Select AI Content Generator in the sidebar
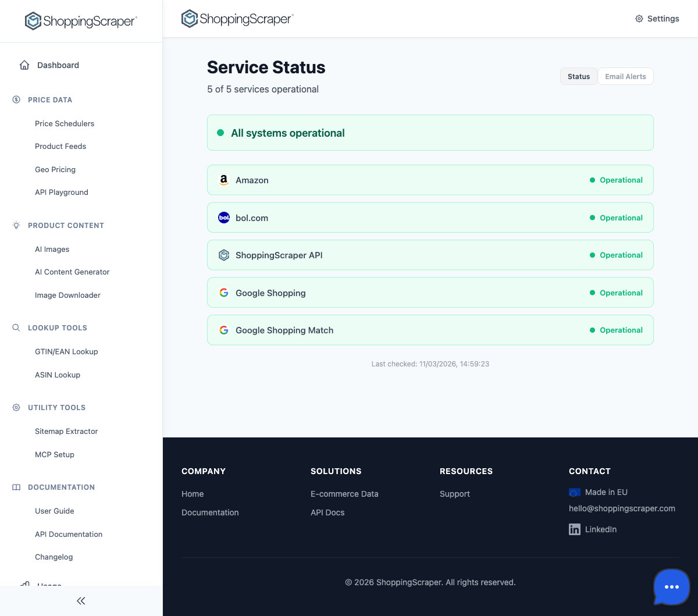This screenshot has height=616, width=698. click(x=72, y=272)
